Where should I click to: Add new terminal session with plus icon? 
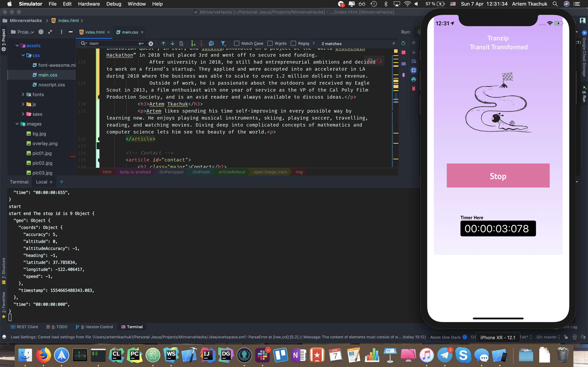(61, 182)
